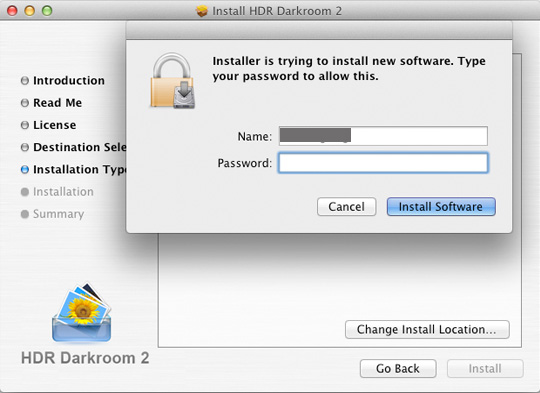Viewport: 540px width, 393px height.
Task: Click the Name: field label
Action: pyautogui.click(x=255, y=136)
